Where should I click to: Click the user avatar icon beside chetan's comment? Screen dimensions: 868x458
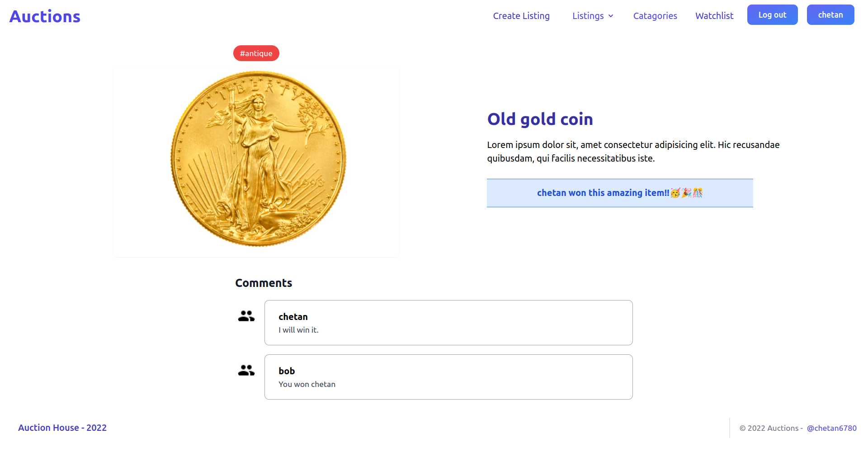point(246,316)
